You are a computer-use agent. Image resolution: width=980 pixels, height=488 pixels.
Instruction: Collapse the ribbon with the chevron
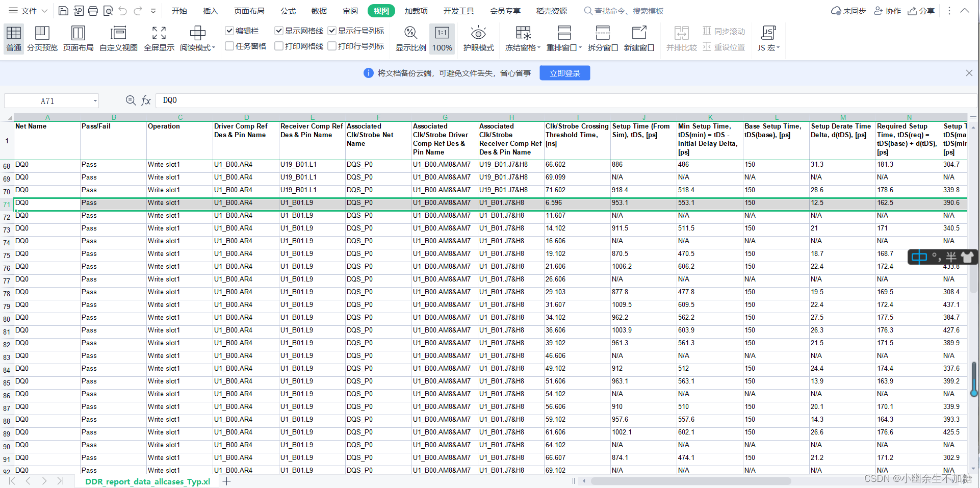965,11
